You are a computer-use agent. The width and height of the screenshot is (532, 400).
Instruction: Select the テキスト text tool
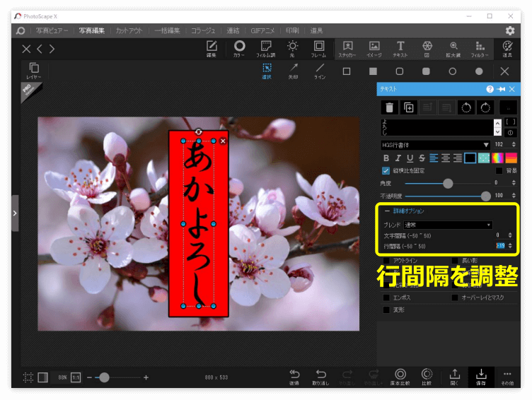click(400, 49)
